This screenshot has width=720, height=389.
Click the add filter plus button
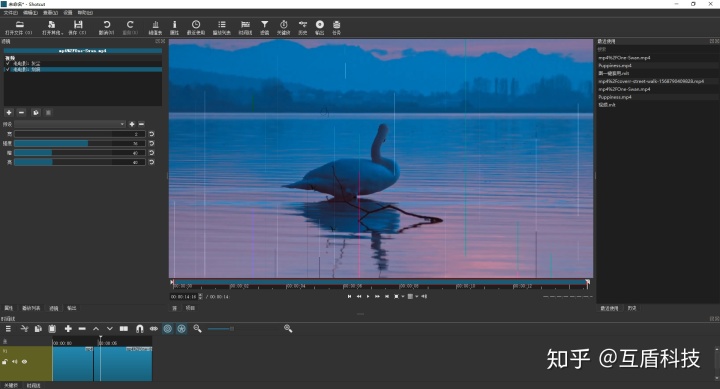pyautogui.click(x=9, y=113)
